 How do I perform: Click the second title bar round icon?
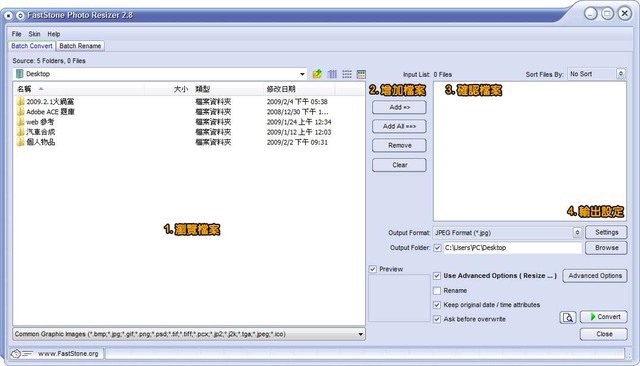20,16
